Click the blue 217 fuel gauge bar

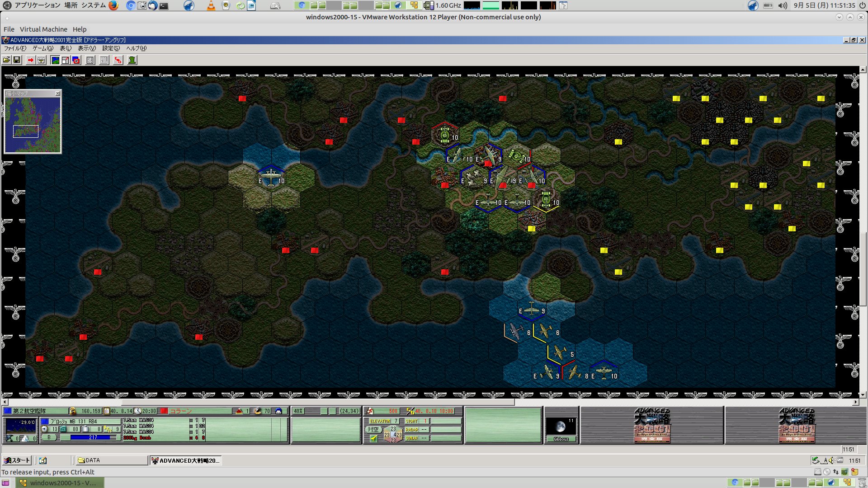tap(93, 437)
